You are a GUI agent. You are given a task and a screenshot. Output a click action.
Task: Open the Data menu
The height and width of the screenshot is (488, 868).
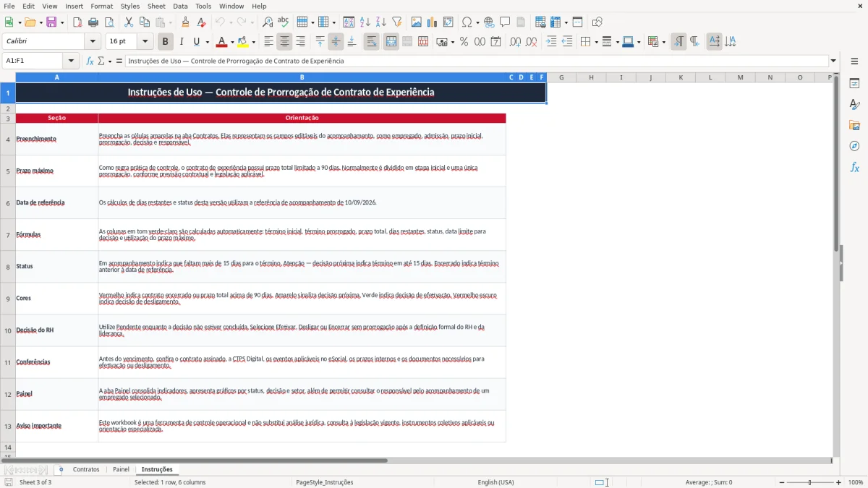point(180,6)
